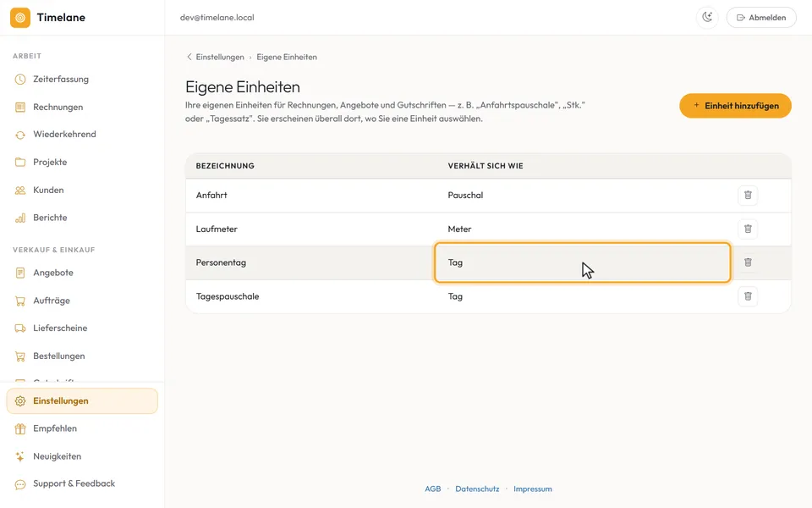This screenshot has width=812, height=508.
Task: Click the Einstellungen breadcrumb link
Action: (220, 57)
